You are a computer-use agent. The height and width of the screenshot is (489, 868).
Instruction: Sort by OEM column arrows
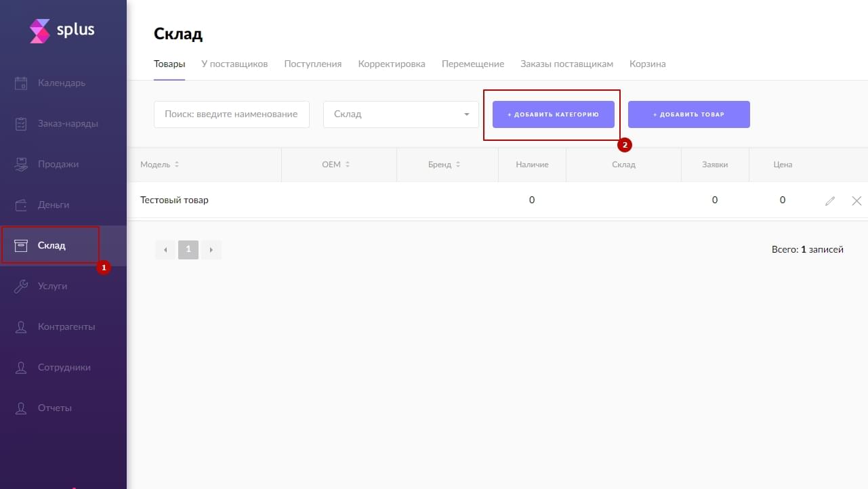pyautogui.click(x=348, y=165)
